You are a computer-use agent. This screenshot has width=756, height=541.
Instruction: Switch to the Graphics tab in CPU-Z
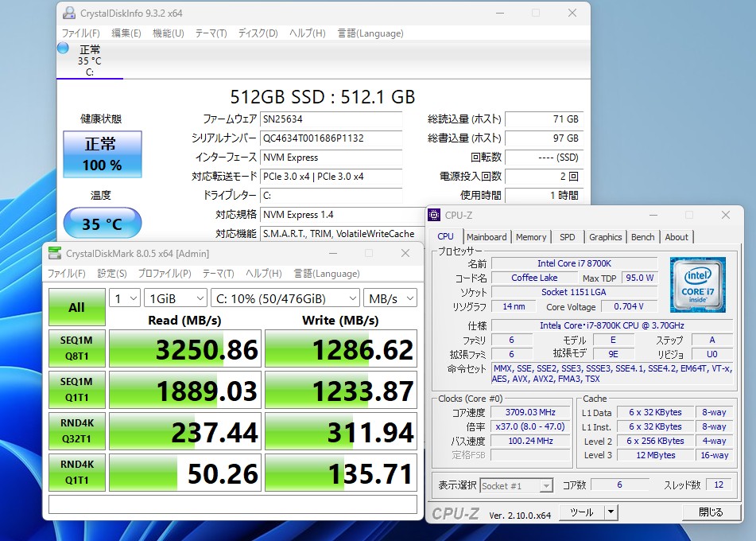point(605,237)
